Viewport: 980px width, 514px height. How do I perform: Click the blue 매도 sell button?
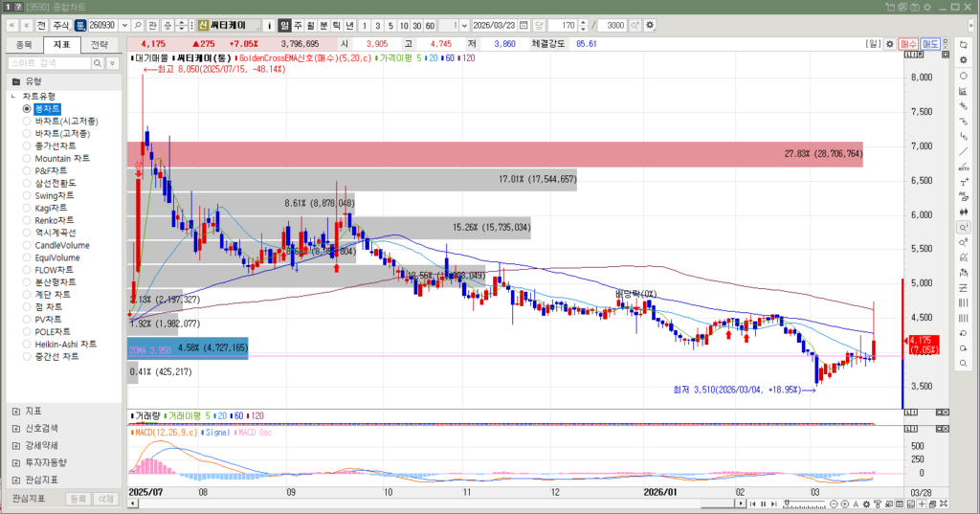click(x=930, y=44)
